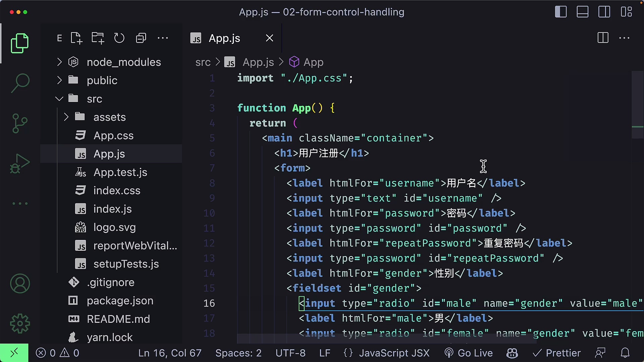Image resolution: width=644 pixels, height=362 pixels.
Task: Open the Manage settings gear
Action: pos(19,323)
